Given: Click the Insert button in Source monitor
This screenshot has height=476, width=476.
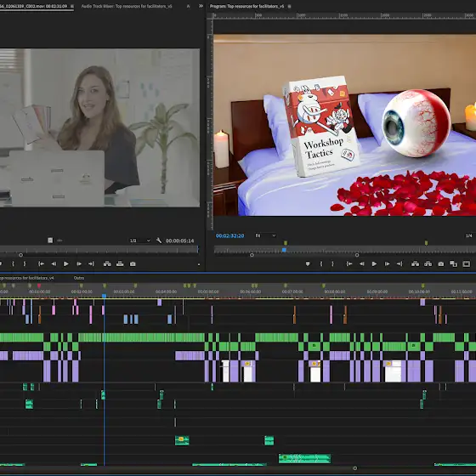Looking at the screenshot, I should (107, 263).
